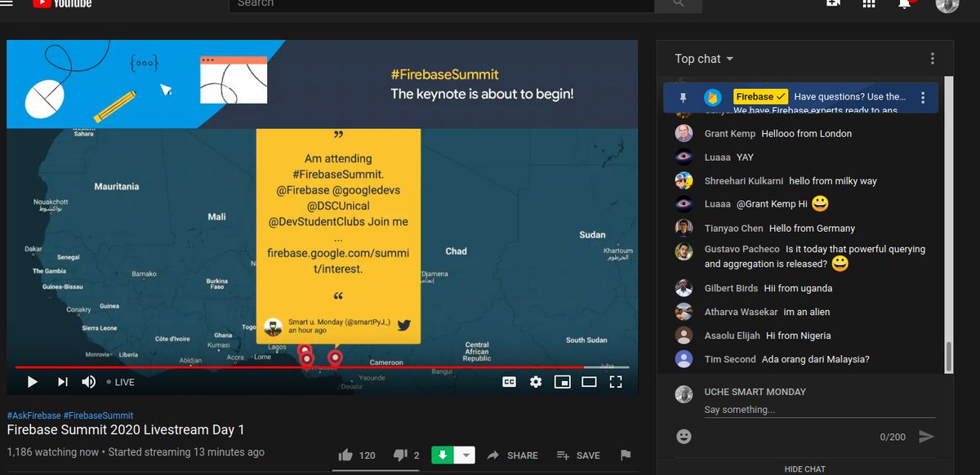Share the livestream video
The image size is (980, 475).
pos(512,455)
